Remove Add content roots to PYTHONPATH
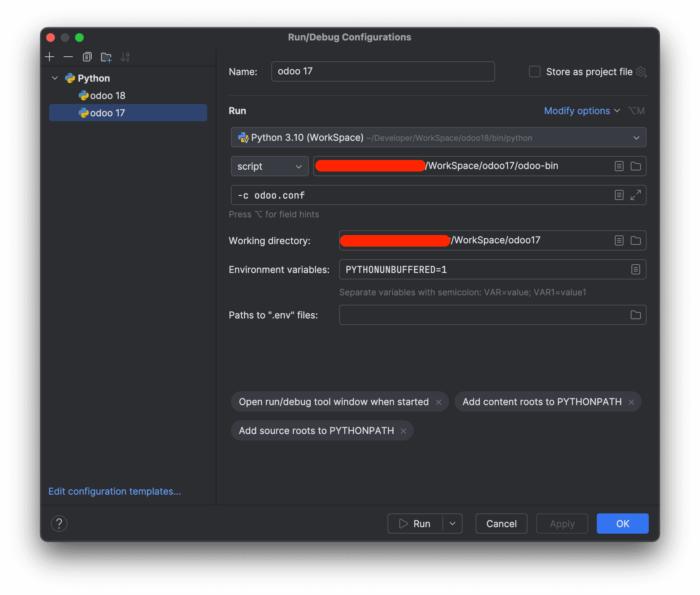 (631, 402)
